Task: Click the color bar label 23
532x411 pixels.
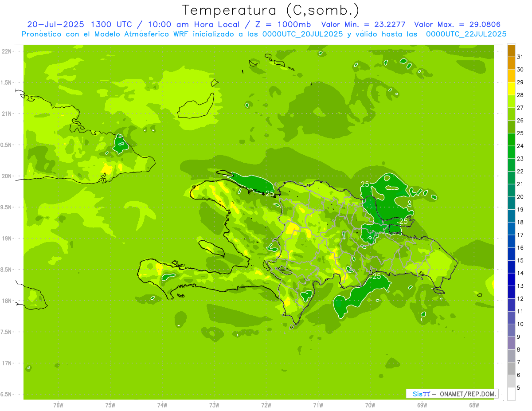Action: click(520, 159)
